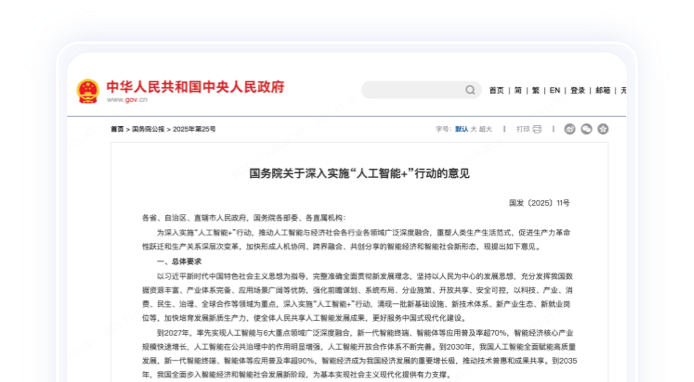Click paragraph beginning 到2027年
This screenshot has width=694, height=382.
[x=359, y=354]
